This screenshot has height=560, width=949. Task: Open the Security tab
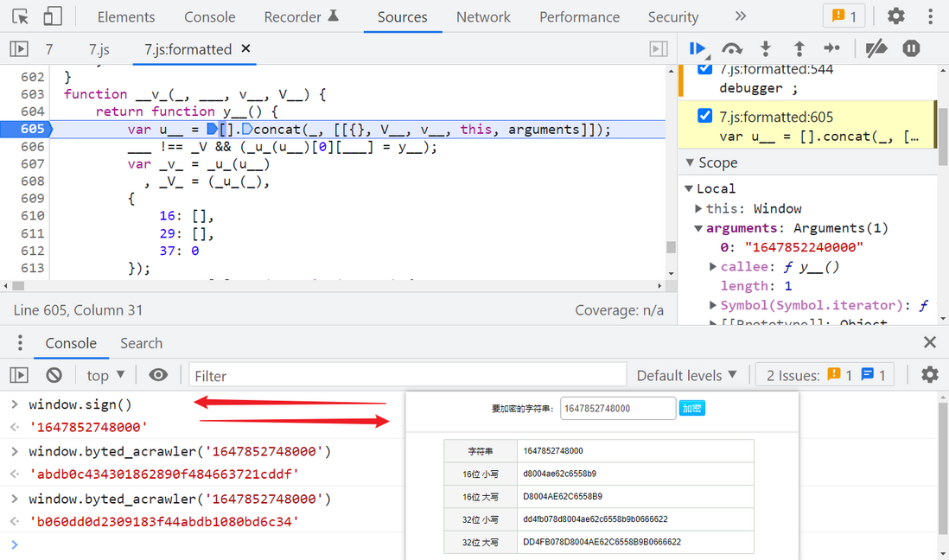coord(673,17)
